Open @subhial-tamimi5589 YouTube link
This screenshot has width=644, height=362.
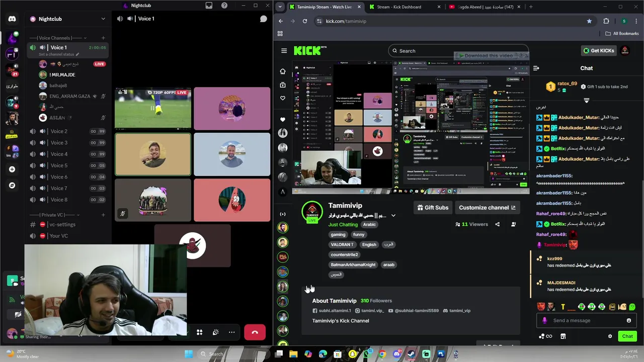tap(413, 311)
